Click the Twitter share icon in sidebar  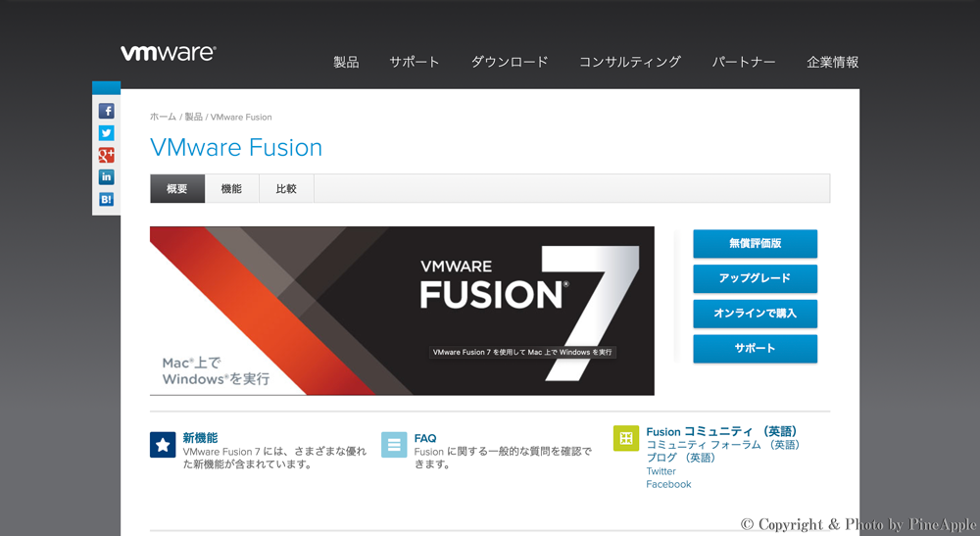click(106, 133)
